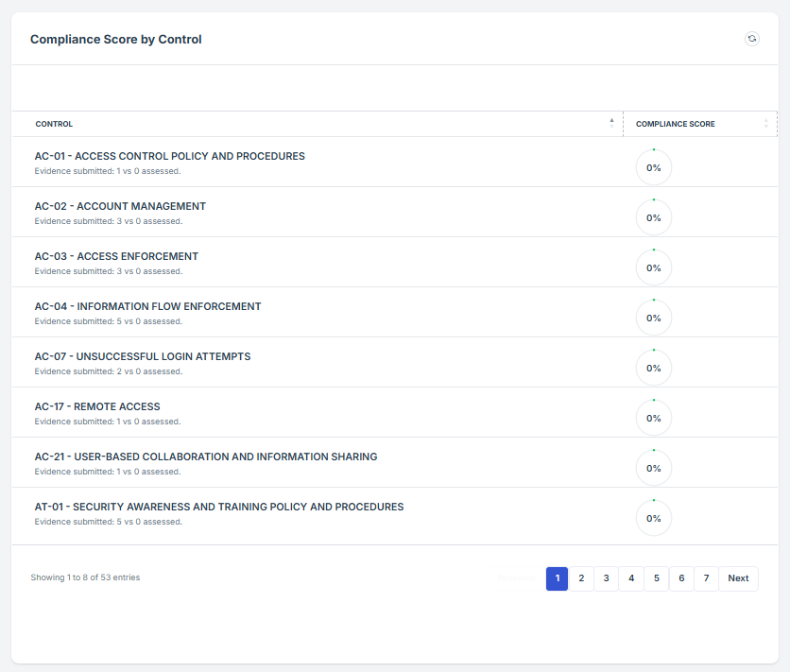
Task: Select the AC-04 Information Flow Enforcement row
Action: (147, 306)
